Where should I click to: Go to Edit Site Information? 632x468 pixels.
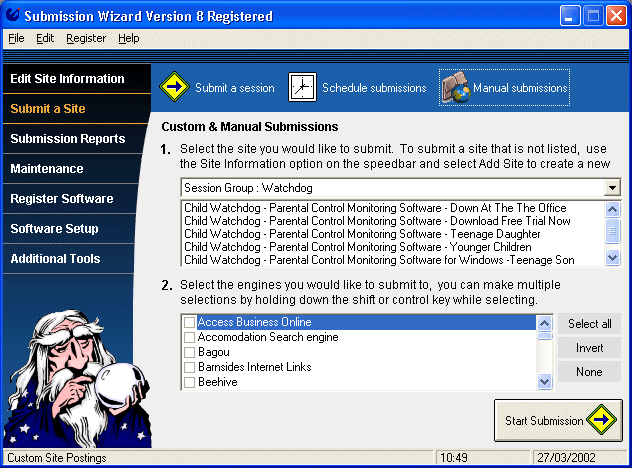pyautogui.click(x=77, y=79)
